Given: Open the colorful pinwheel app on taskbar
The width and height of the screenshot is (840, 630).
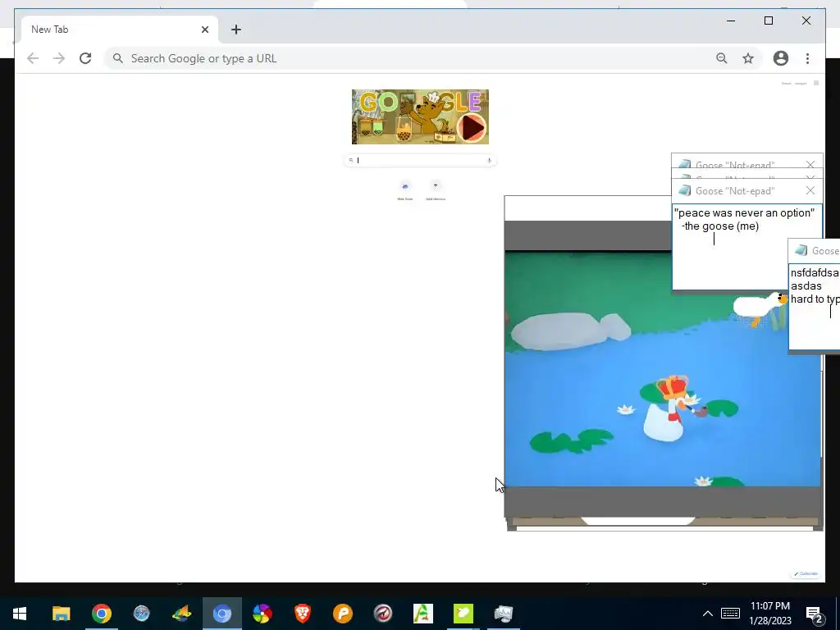Looking at the screenshot, I should point(262,614).
